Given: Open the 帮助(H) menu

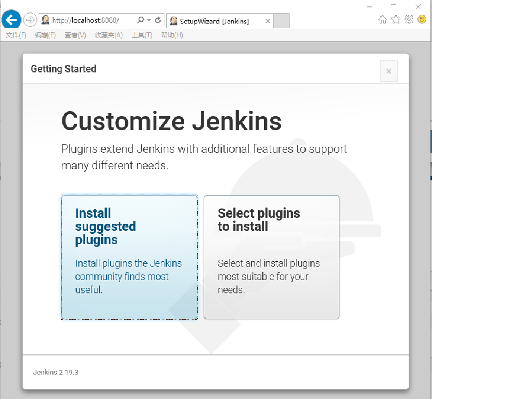Looking at the screenshot, I should [x=172, y=35].
